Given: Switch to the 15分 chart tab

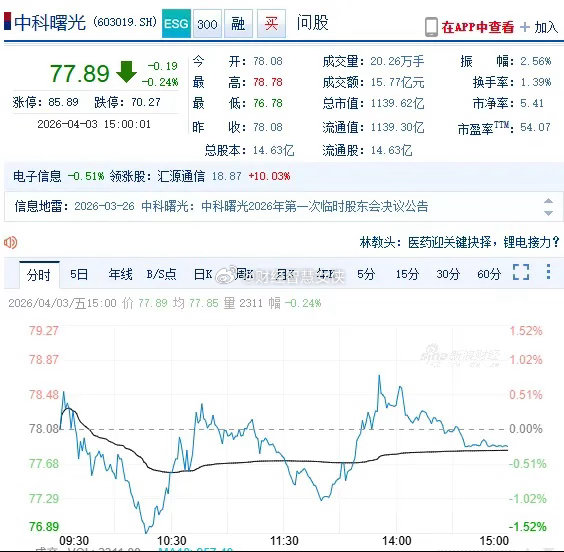Looking at the screenshot, I should click(x=407, y=274).
